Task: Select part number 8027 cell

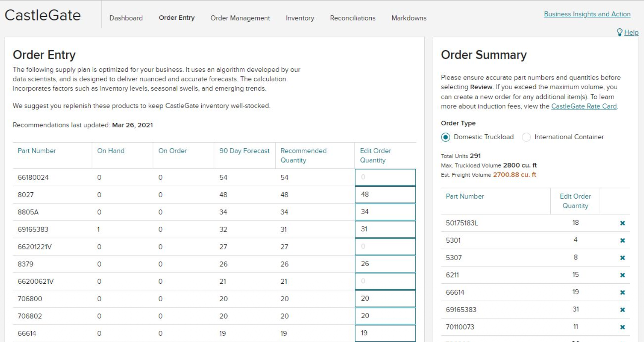Action: (25, 195)
